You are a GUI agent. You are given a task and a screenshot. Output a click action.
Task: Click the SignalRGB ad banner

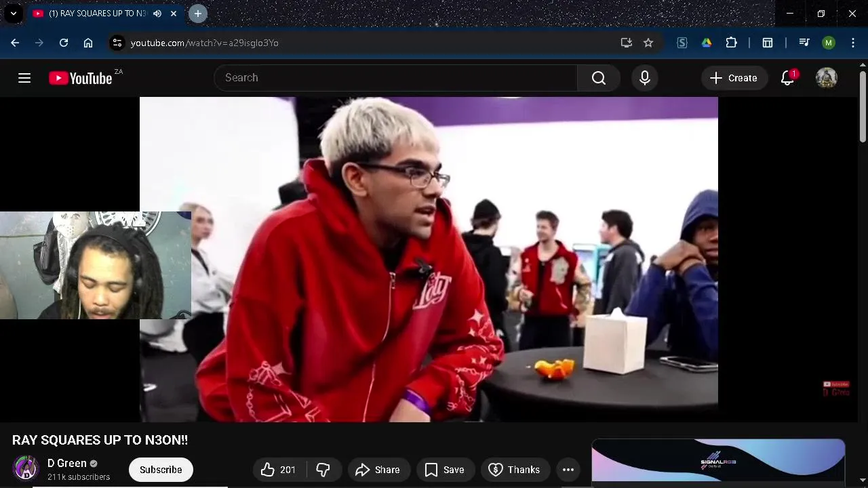718,461
